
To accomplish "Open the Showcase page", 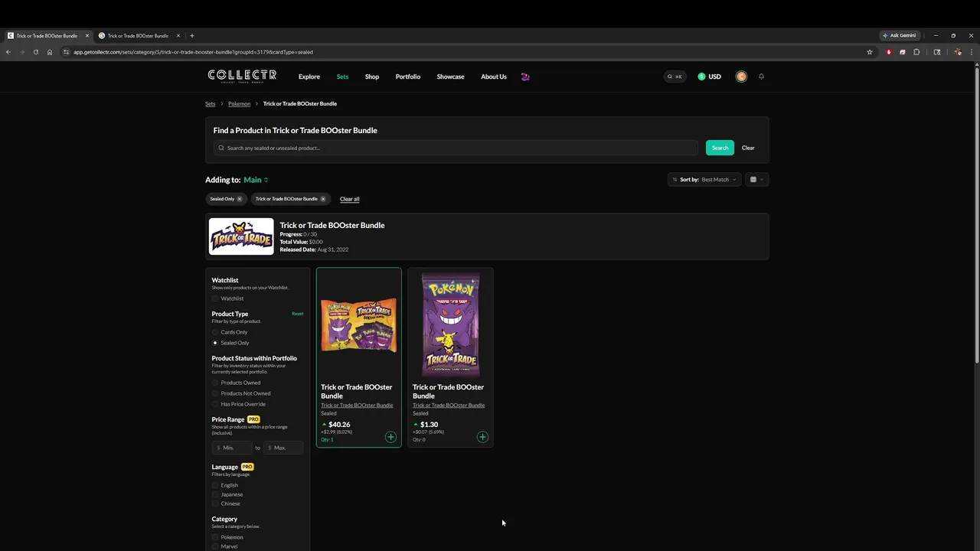I will [450, 77].
